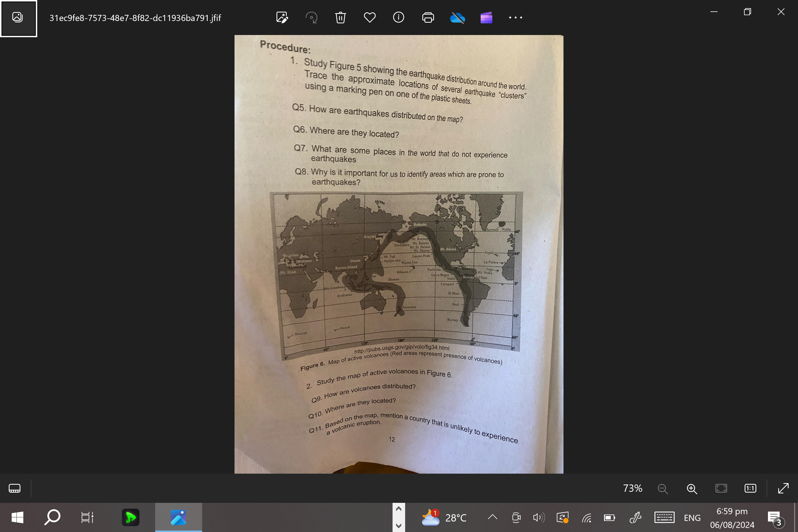Enter fullscreen with diagonal arrow icon

pos(783,488)
